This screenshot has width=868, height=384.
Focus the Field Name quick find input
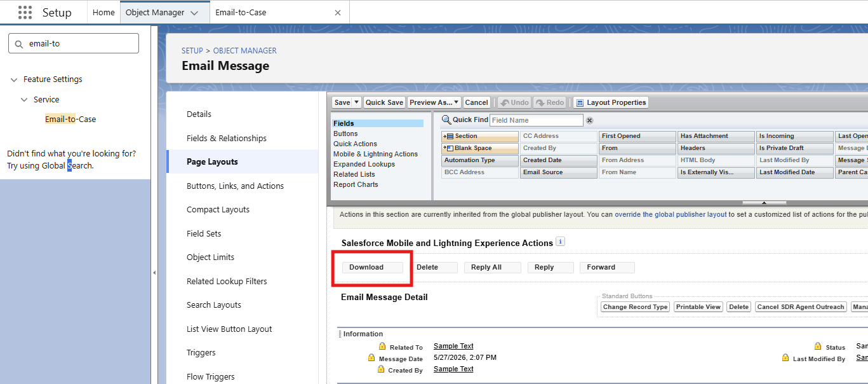coord(537,120)
